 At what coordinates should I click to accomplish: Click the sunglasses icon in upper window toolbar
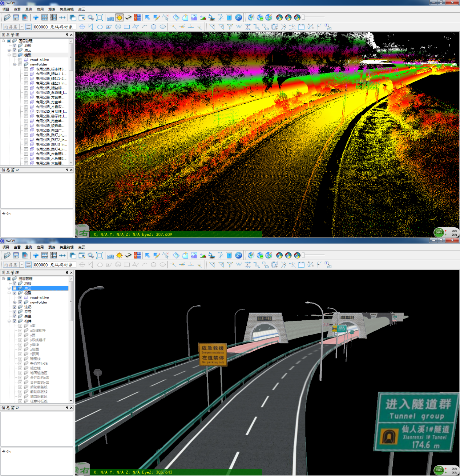click(128, 17)
